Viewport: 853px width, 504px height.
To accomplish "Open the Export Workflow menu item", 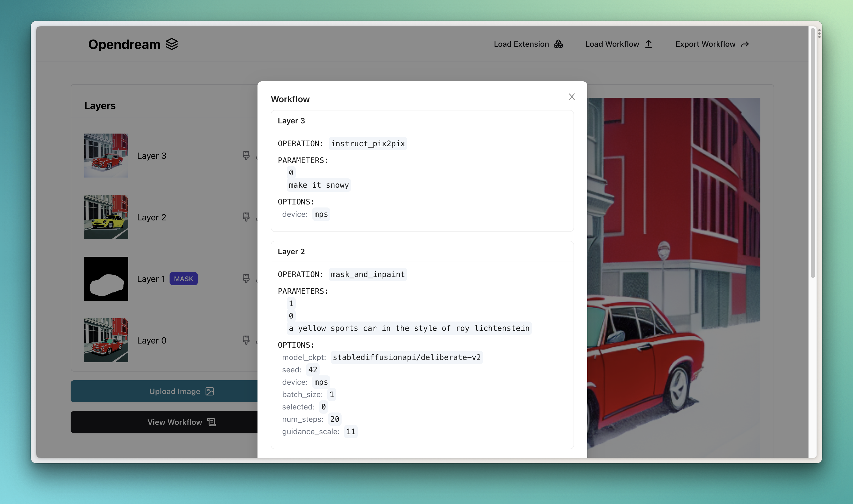I will click(705, 44).
